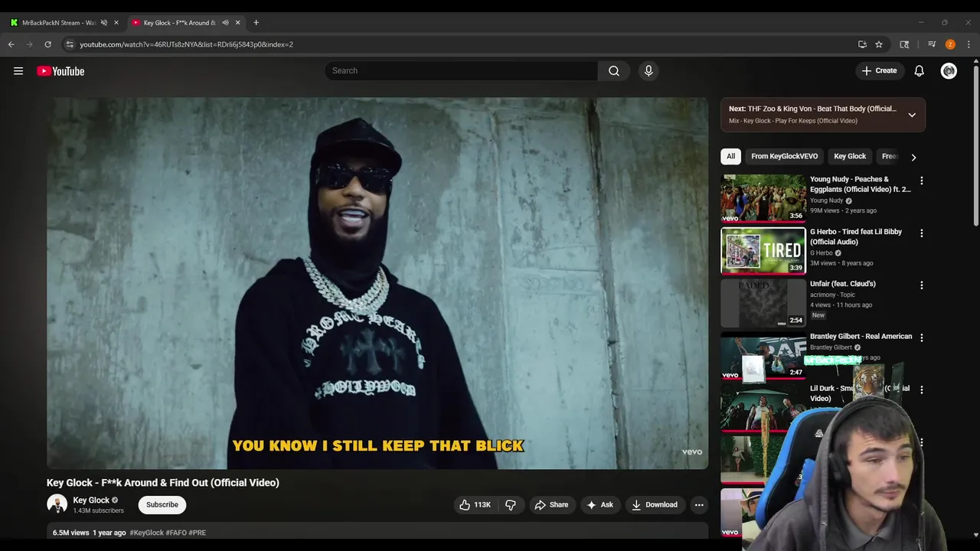This screenshot has height=551, width=980.
Task: Open options for Lil Durk video
Action: (x=921, y=390)
